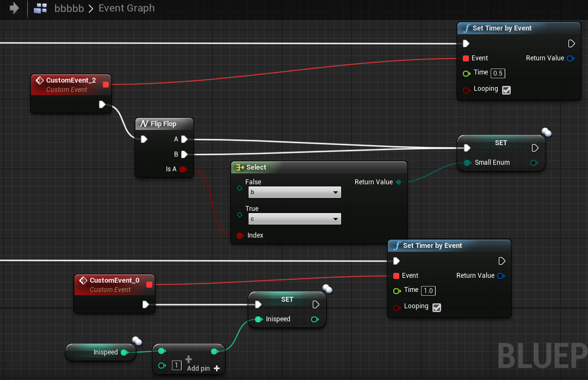The height and width of the screenshot is (380, 588).
Task: Click the Time field showing 1.0
Action: [x=428, y=290]
